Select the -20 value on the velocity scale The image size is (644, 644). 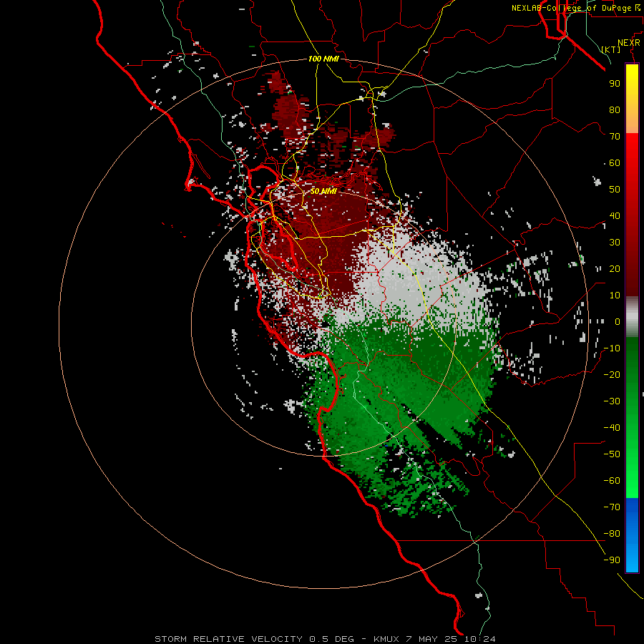(x=612, y=374)
